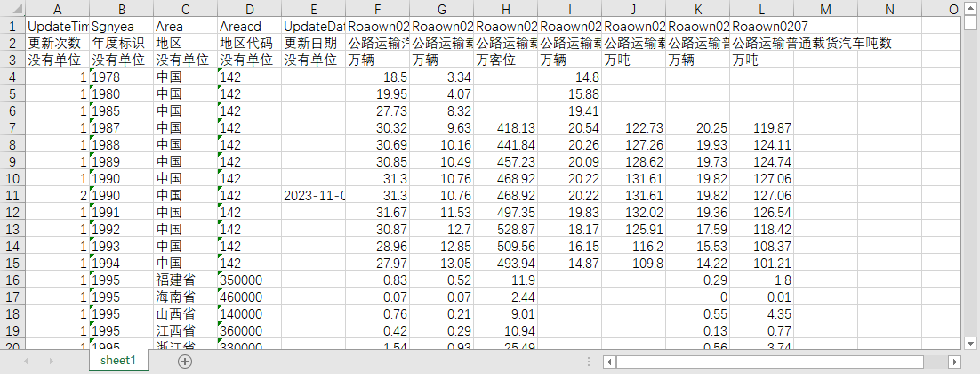Screen dimensions: 980x374
Task: Click cell with value 18.5
Action: (x=377, y=77)
